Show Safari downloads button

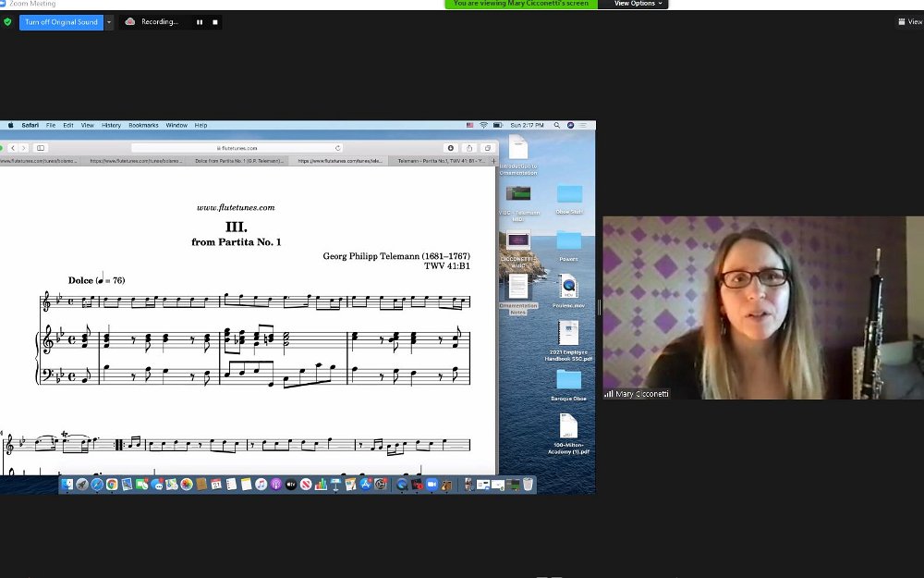pos(451,148)
